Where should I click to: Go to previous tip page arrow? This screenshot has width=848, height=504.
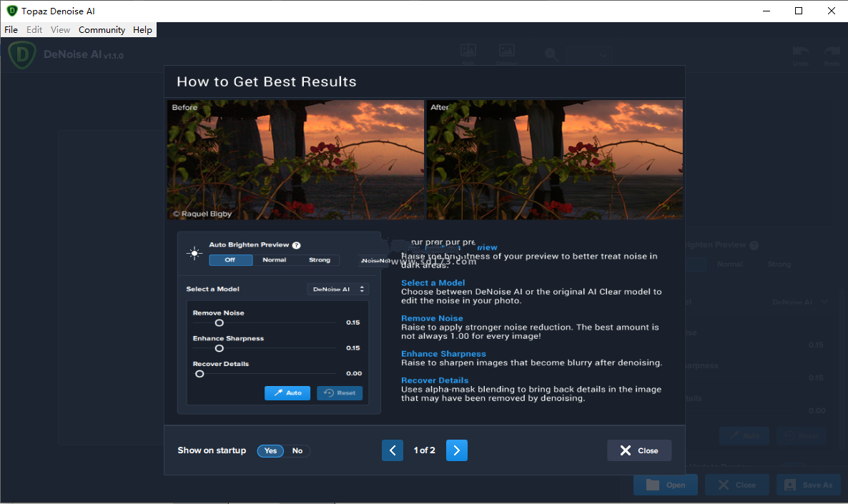[x=393, y=450]
